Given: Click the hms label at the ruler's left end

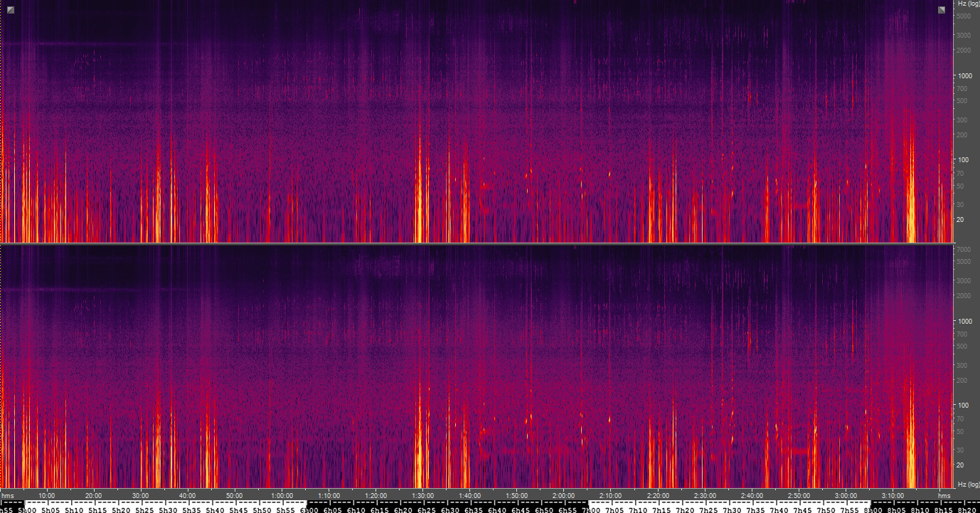Looking at the screenshot, I should click(8, 496).
